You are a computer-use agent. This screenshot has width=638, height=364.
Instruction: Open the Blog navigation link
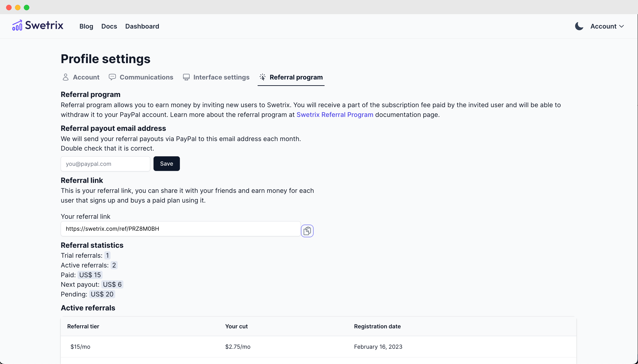(86, 26)
